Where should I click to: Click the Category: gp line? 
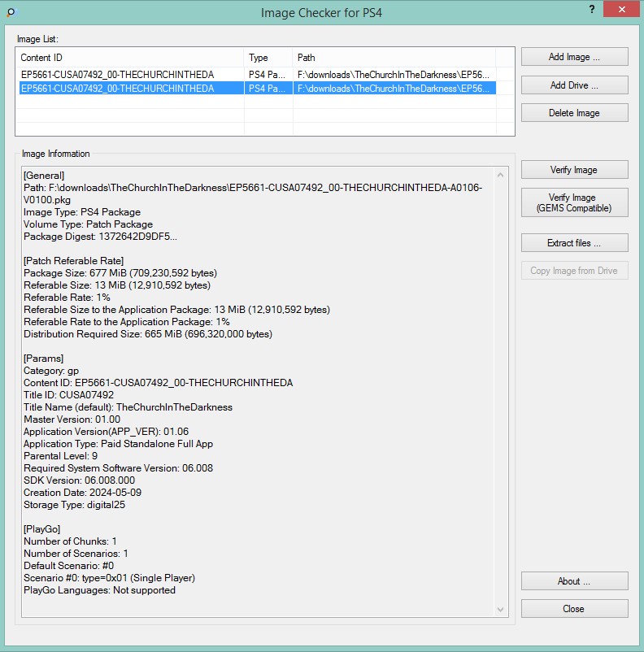(51, 371)
